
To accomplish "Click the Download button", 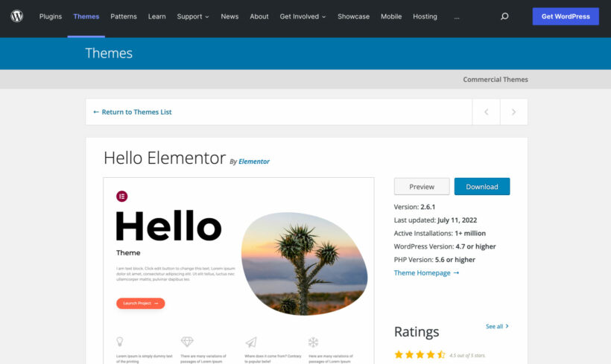I will (481, 187).
